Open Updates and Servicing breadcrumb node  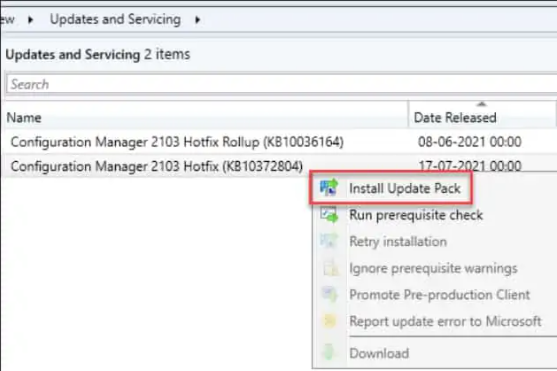coord(115,19)
